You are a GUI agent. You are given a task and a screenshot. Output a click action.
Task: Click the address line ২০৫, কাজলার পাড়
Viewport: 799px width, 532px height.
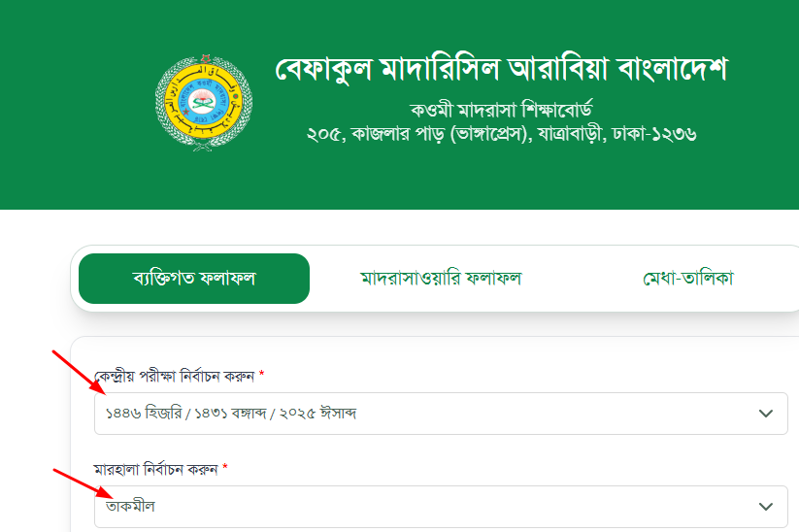pos(501,134)
